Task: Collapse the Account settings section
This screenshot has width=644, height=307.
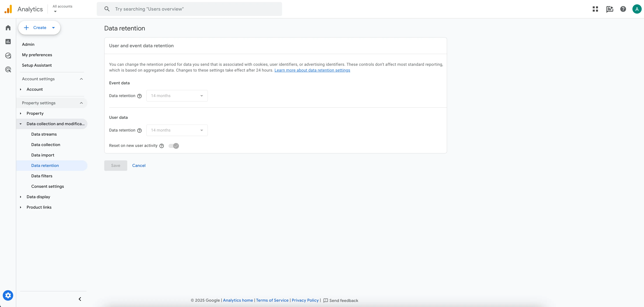Action: point(81,79)
